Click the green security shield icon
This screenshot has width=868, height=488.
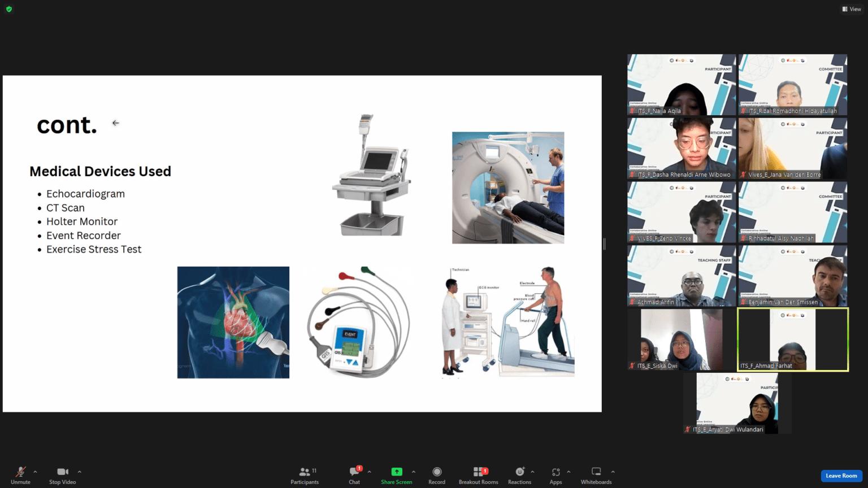(9, 9)
